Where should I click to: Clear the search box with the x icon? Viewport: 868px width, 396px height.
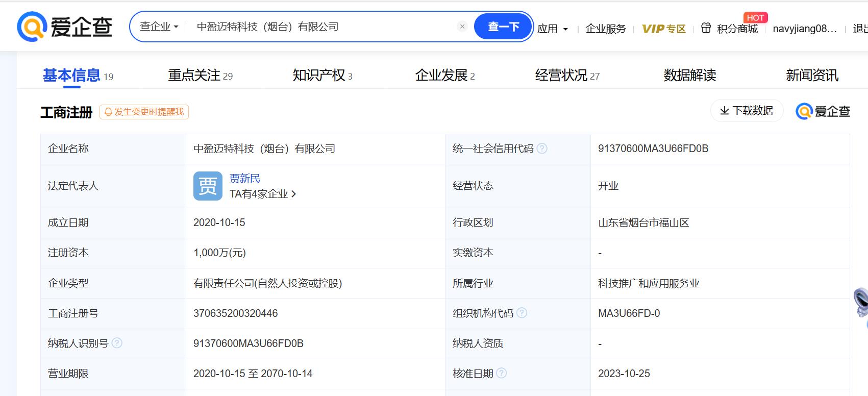point(462,27)
